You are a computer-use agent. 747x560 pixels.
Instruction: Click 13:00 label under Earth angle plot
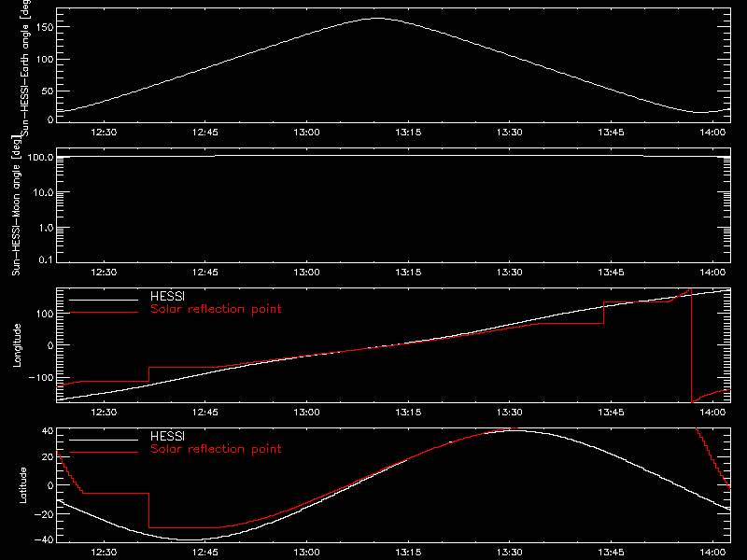pyautogui.click(x=307, y=132)
